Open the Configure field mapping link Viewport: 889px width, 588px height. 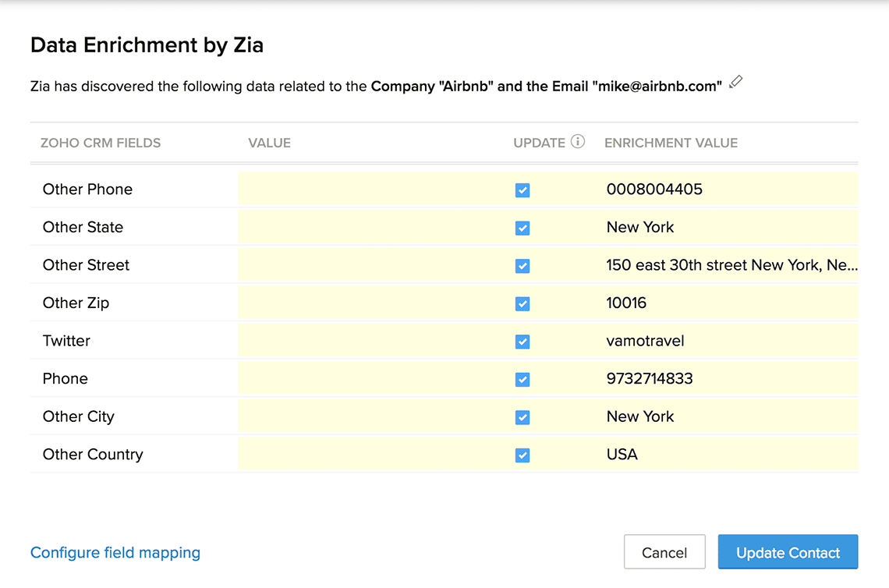pos(115,552)
